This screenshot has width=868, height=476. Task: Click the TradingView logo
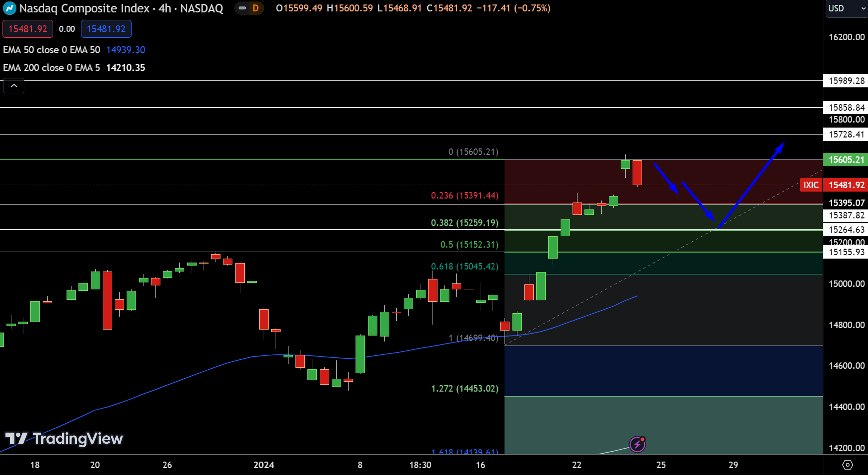[64, 439]
